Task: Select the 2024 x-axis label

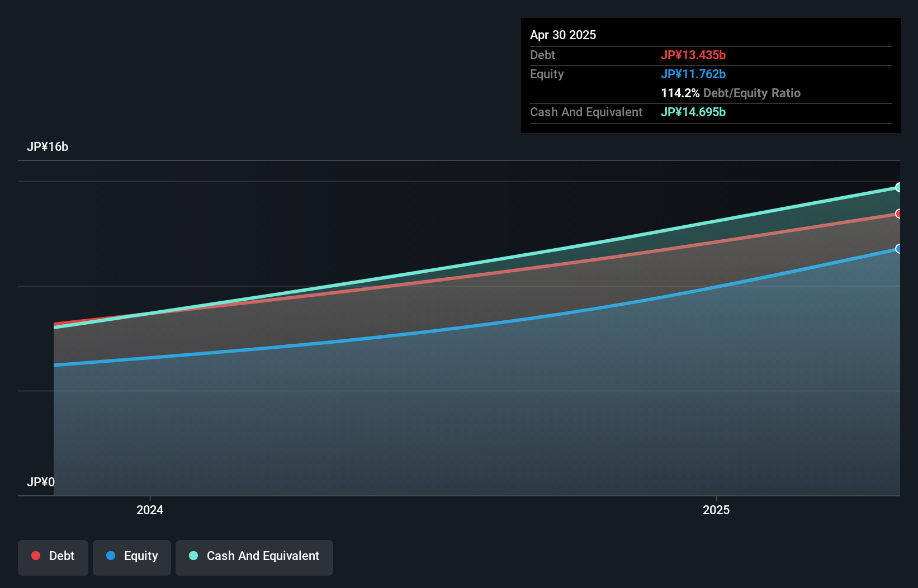Action: 149,510
